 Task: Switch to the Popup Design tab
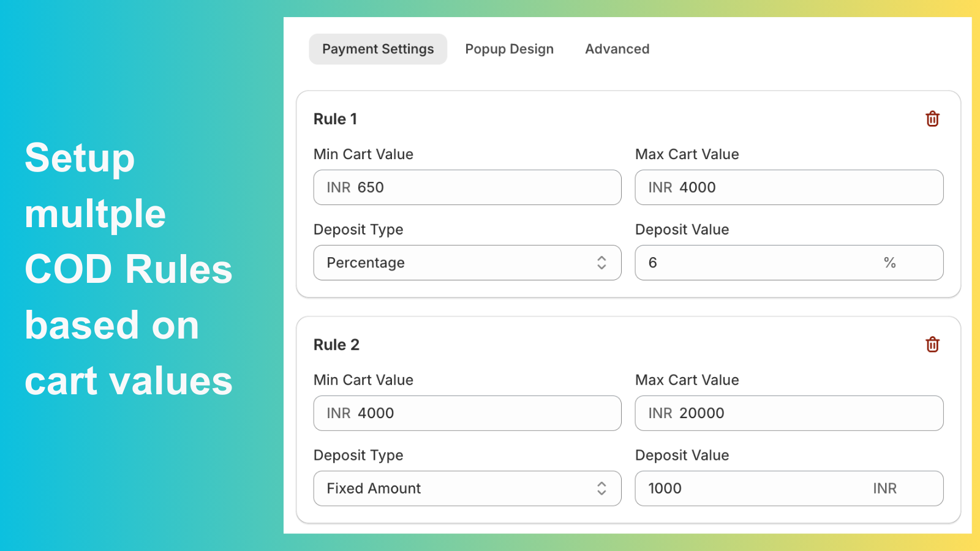[510, 48]
